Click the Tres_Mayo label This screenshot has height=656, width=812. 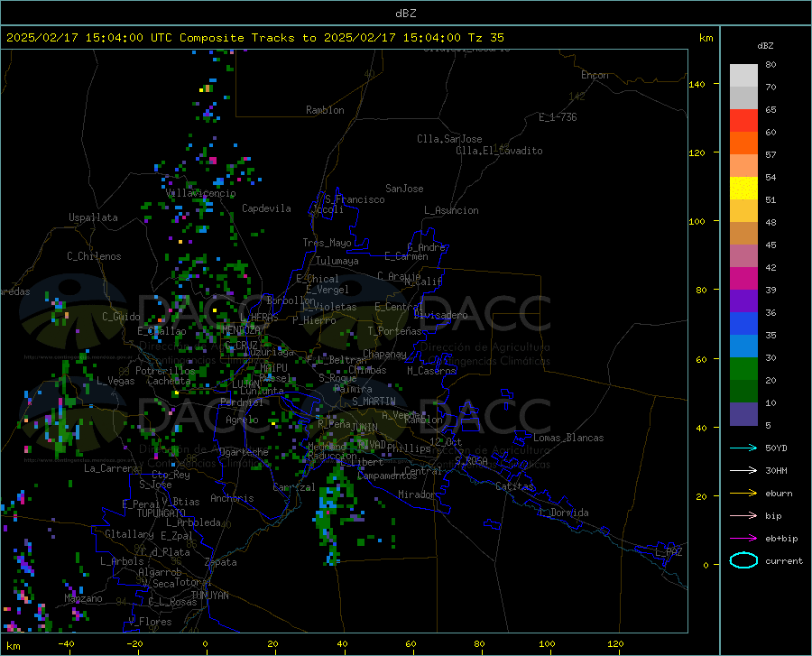(x=327, y=243)
